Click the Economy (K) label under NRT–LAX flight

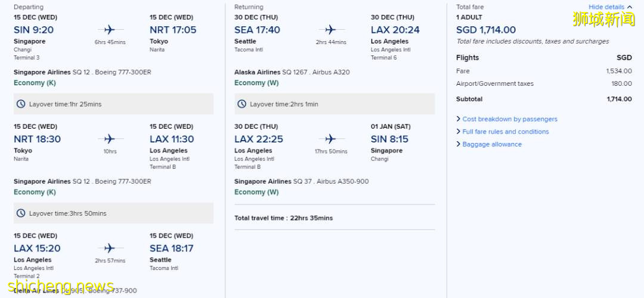[35, 192]
